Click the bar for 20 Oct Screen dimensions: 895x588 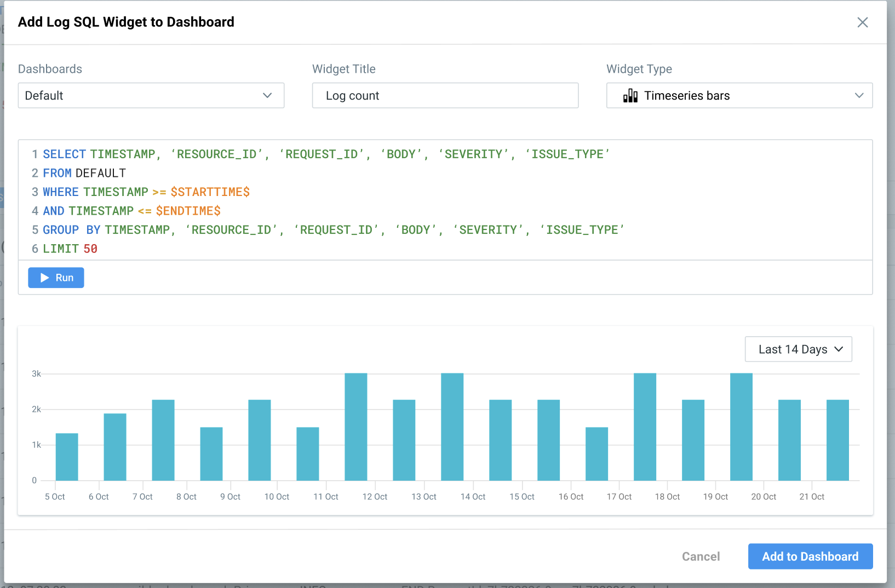tap(790, 440)
